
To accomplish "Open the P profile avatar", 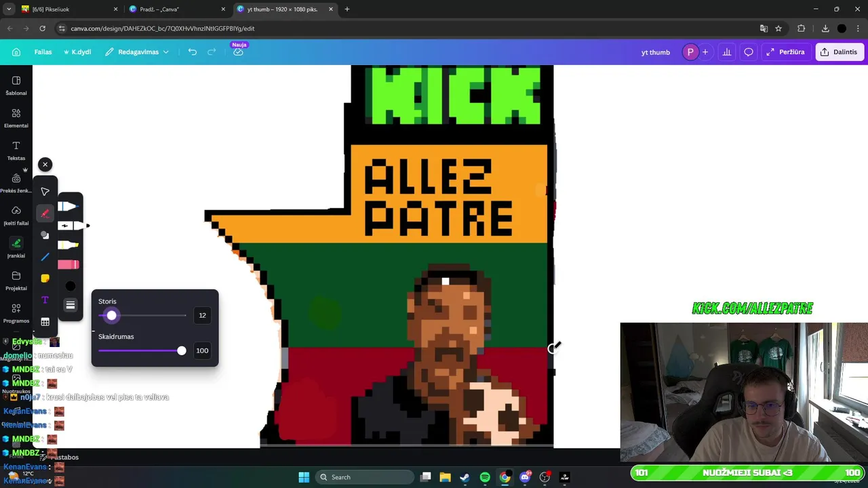I will click(x=690, y=52).
